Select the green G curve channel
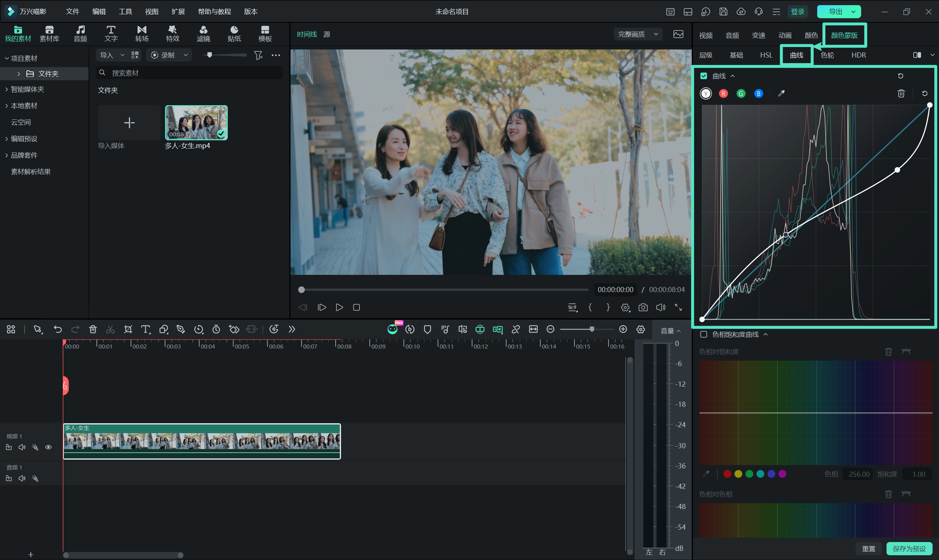The width and height of the screenshot is (939, 560). point(741,93)
